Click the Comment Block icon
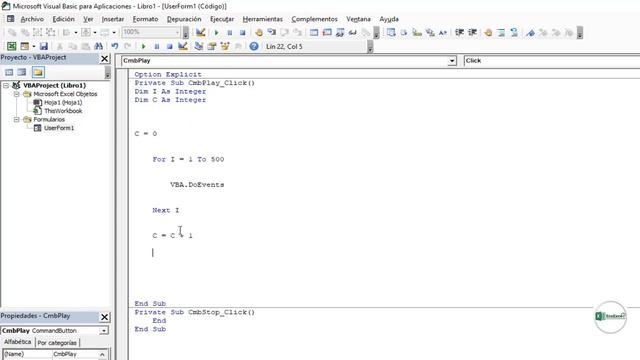 point(502,32)
